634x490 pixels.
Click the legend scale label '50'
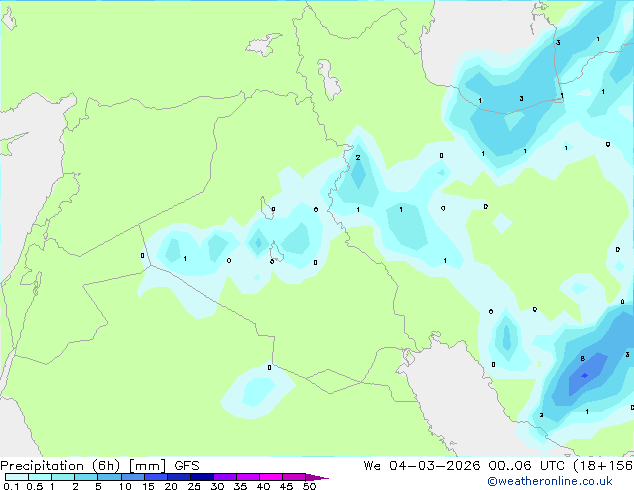click(x=309, y=486)
